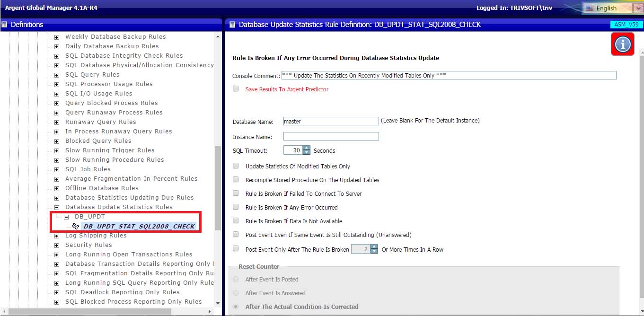This screenshot has width=644, height=316.
Task: Click the Definitions panel header icon
Action: [x=5, y=25]
